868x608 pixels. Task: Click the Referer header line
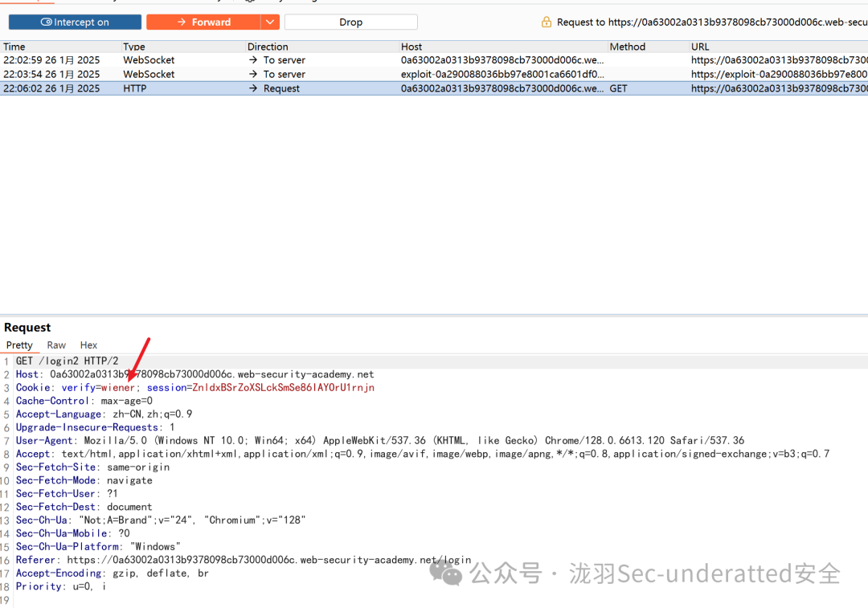point(244,561)
